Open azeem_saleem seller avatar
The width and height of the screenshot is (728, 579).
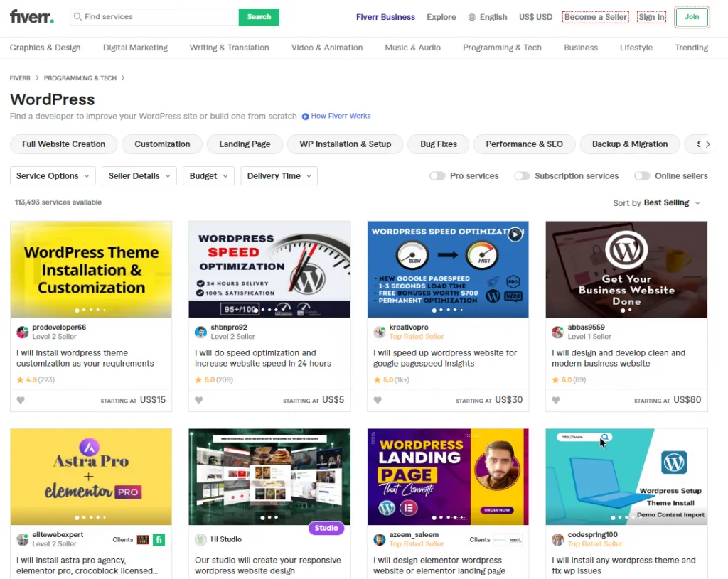tap(380, 539)
